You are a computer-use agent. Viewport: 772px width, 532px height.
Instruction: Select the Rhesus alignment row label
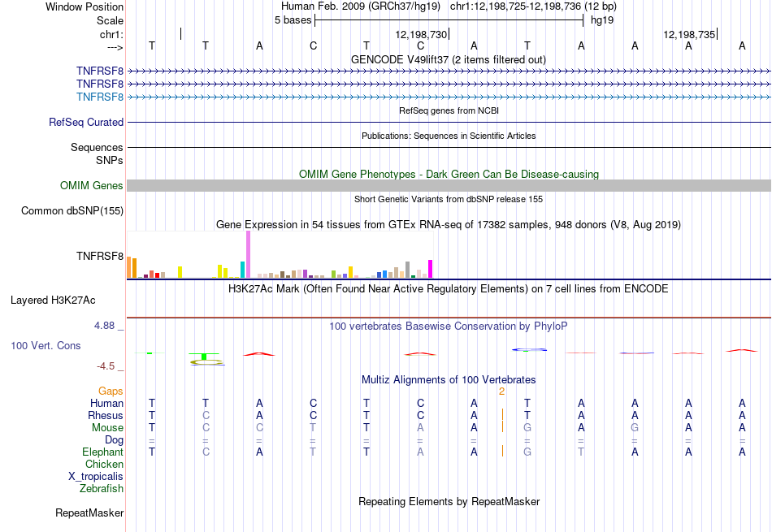106,415
